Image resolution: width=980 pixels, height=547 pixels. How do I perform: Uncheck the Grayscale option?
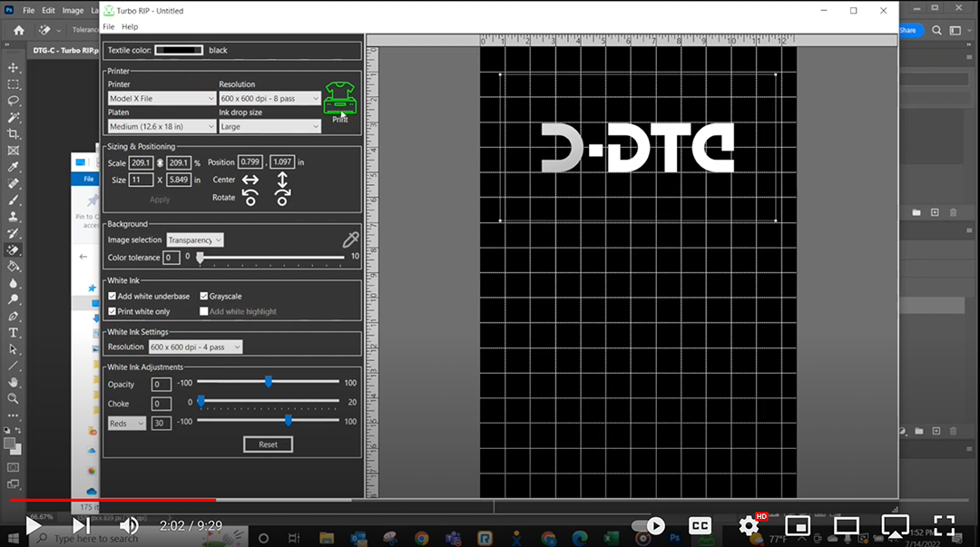click(204, 297)
